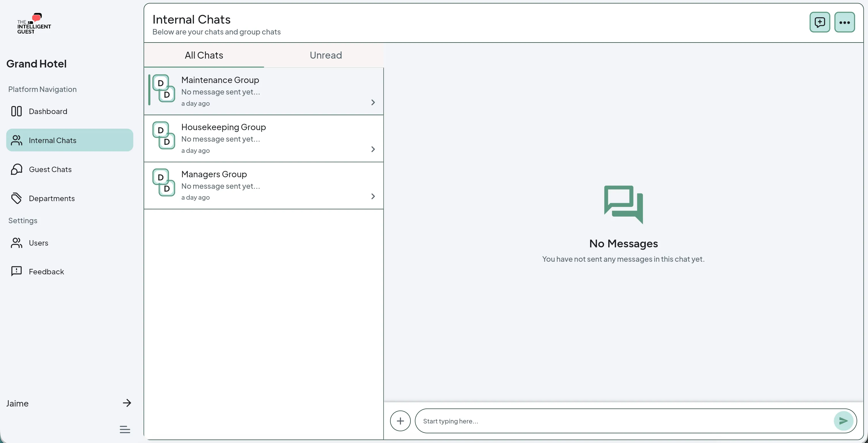
Task: Click the large No Messages chat icon
Action: (x=623, y=205)
